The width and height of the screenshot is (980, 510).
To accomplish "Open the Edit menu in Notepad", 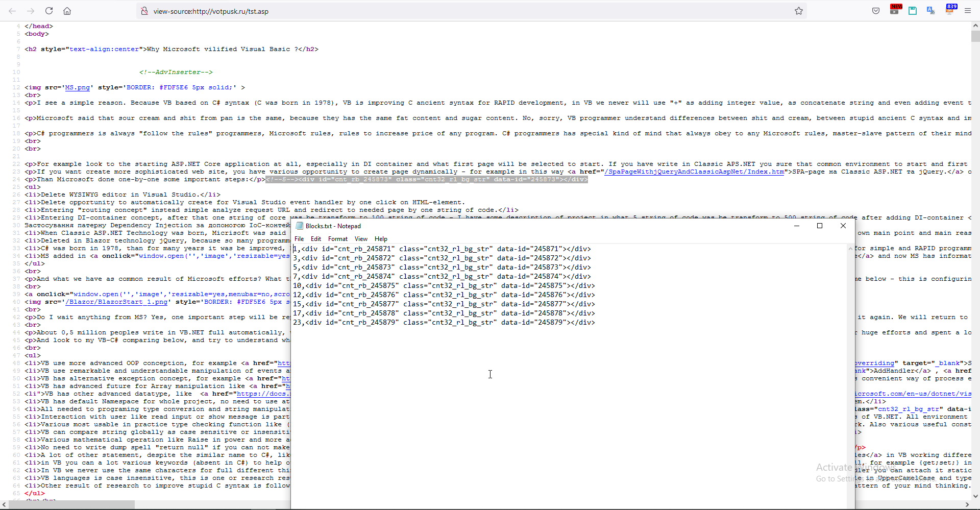I will point(316,238).
